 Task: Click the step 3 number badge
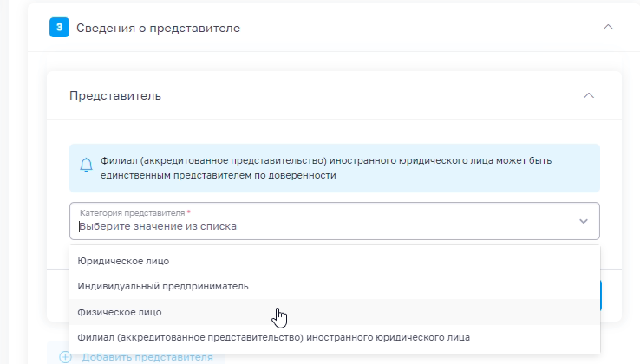pyautogui.click(x=59, y=28)
